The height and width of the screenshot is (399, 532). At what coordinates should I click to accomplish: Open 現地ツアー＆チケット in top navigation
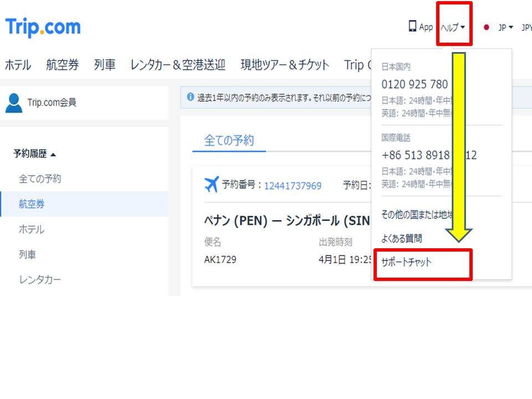coord(285,64)
